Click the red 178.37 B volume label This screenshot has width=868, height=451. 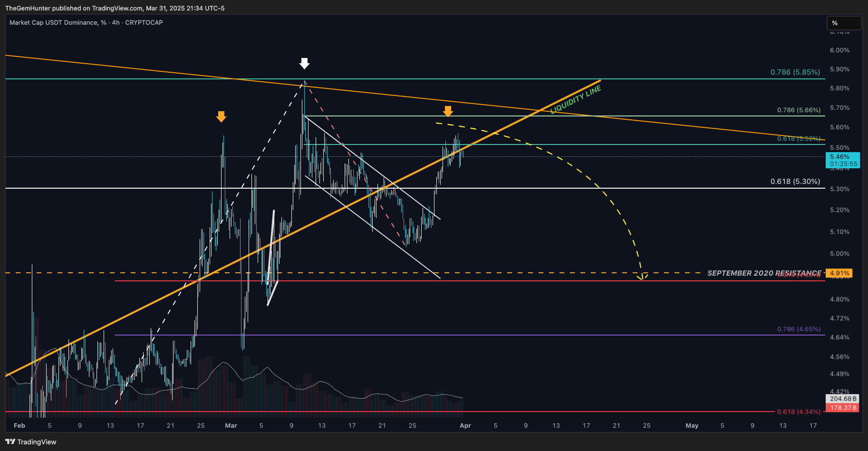pyautogui.click(x=843, y=407)
